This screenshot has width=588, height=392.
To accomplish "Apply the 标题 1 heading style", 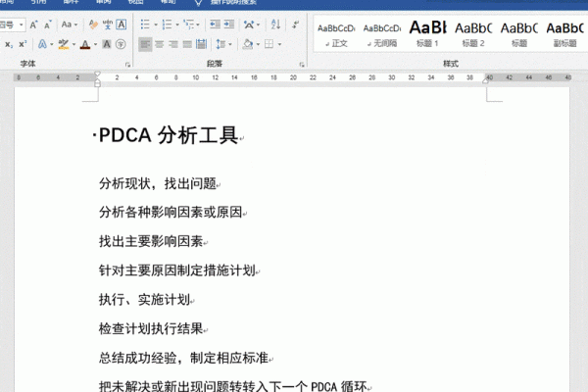I will pyautogui.click(x=427, y=35).
